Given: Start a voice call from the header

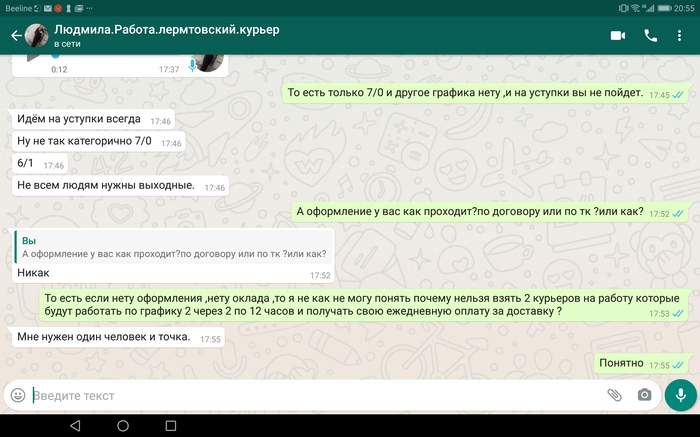Looking at the screenshot, I should coord(651,35).
